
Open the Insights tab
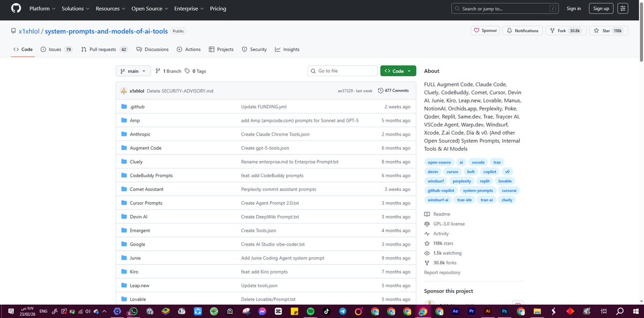click(287, 49)
